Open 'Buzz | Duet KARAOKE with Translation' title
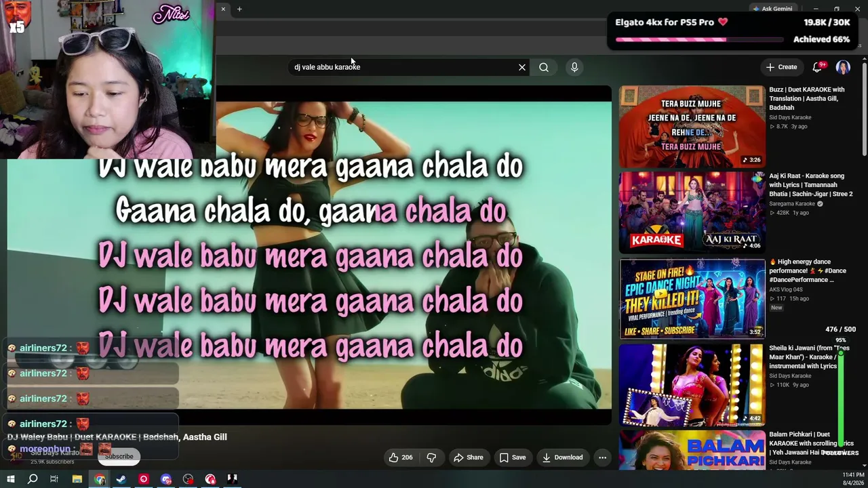The width and height of the screenshot is (868, 488). point(806,98)
